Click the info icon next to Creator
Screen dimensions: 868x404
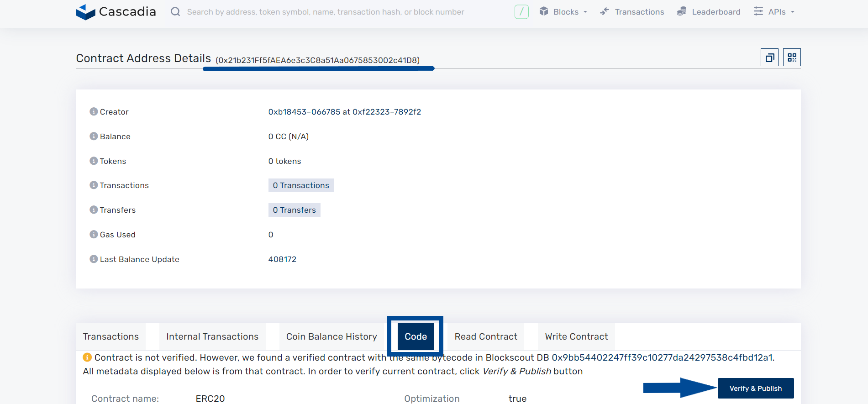point(94,112)
